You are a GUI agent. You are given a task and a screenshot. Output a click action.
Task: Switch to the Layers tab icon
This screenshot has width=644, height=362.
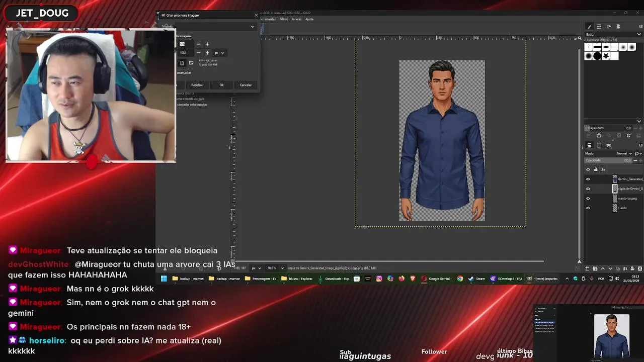(x=589, y=145)
